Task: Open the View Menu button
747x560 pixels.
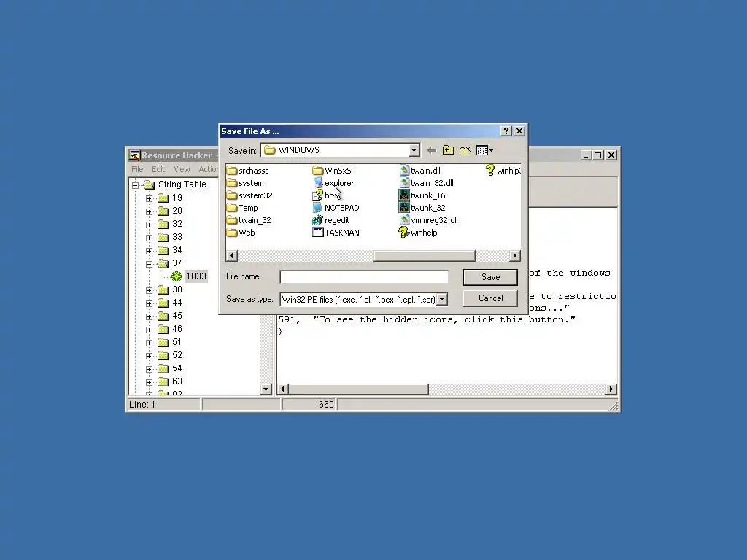Action: [x=484, y=150]
